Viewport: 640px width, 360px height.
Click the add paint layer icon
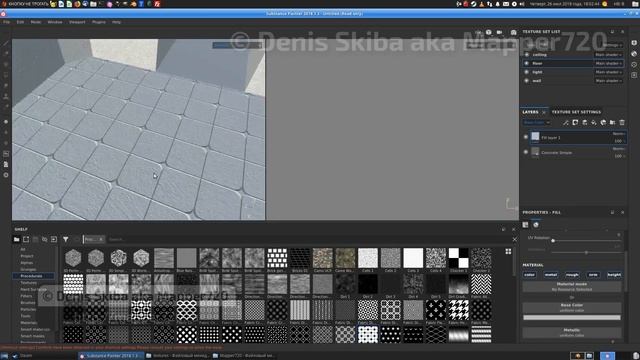click(584, 122)
